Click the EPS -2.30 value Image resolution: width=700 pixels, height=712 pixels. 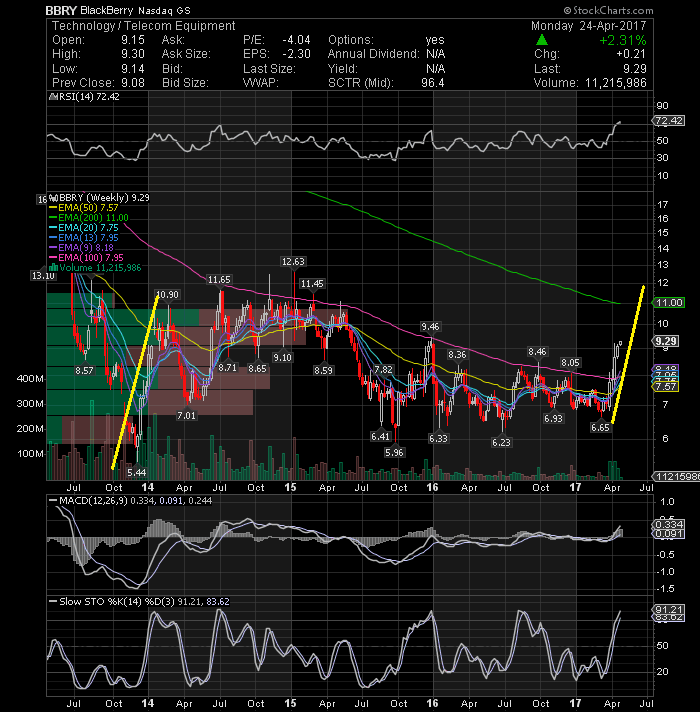296,54
